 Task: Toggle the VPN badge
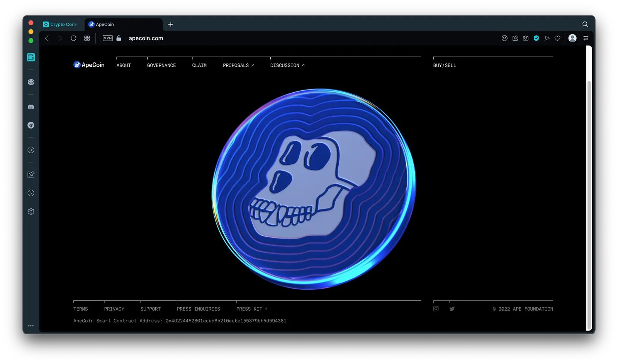(108, 38)
